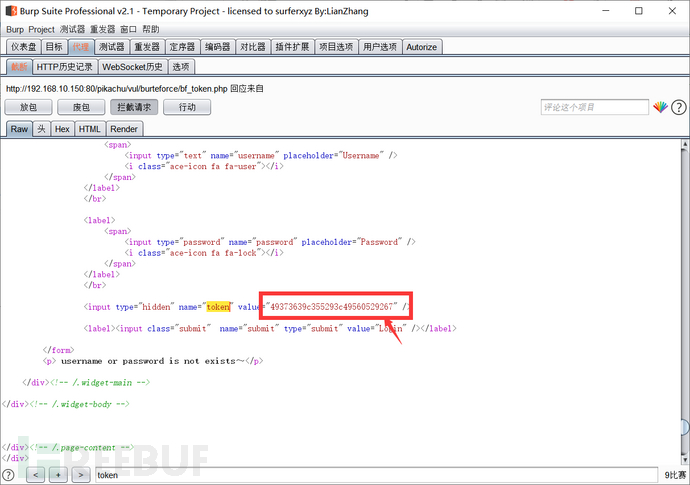690x485 pixels.
Task: Click the comment field 评论这个项目
Action: point(595,107)
